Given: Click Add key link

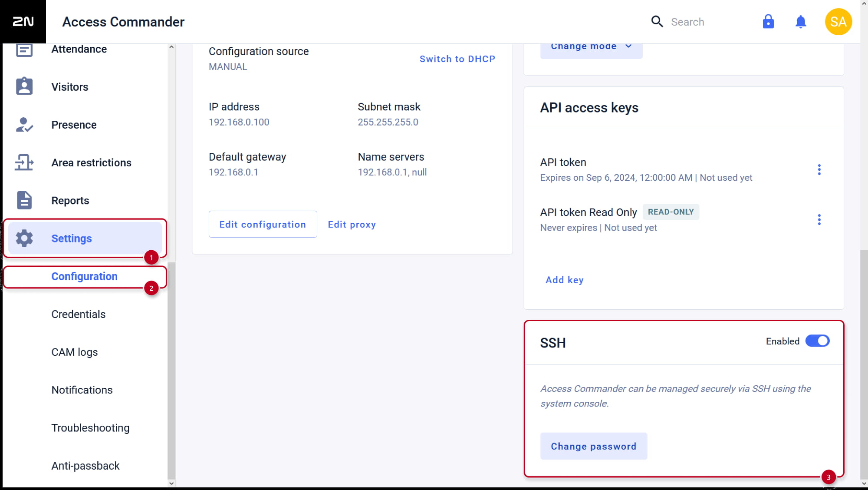Looking at the screenshot, I should click(565, 280).
